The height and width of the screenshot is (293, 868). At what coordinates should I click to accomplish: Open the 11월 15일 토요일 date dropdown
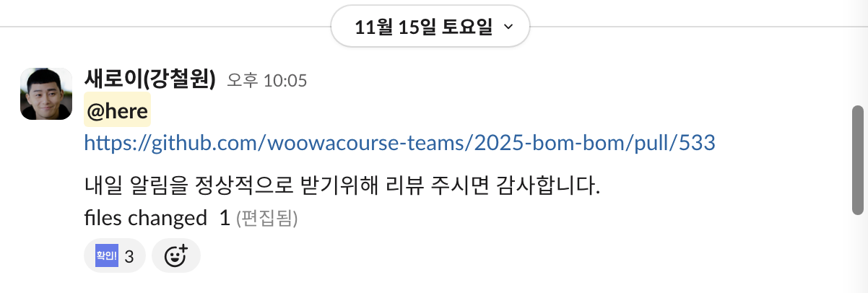tap(430, 27)
